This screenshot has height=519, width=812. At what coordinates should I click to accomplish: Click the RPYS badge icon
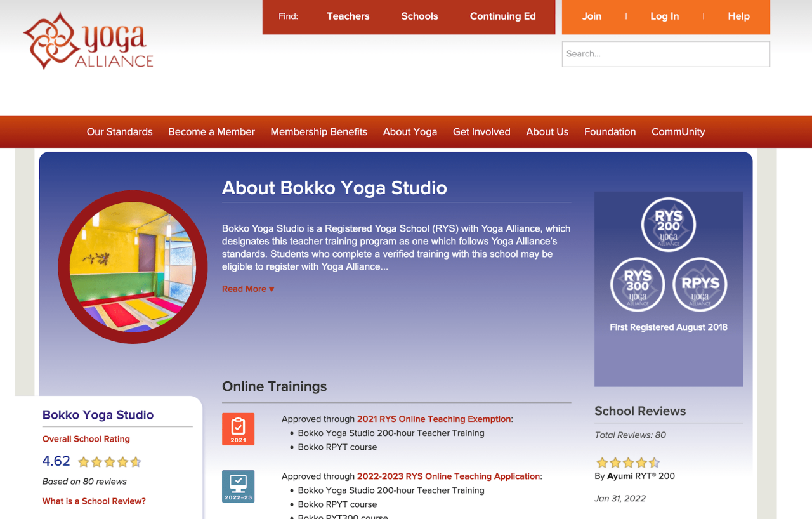[x=700, y=285]
